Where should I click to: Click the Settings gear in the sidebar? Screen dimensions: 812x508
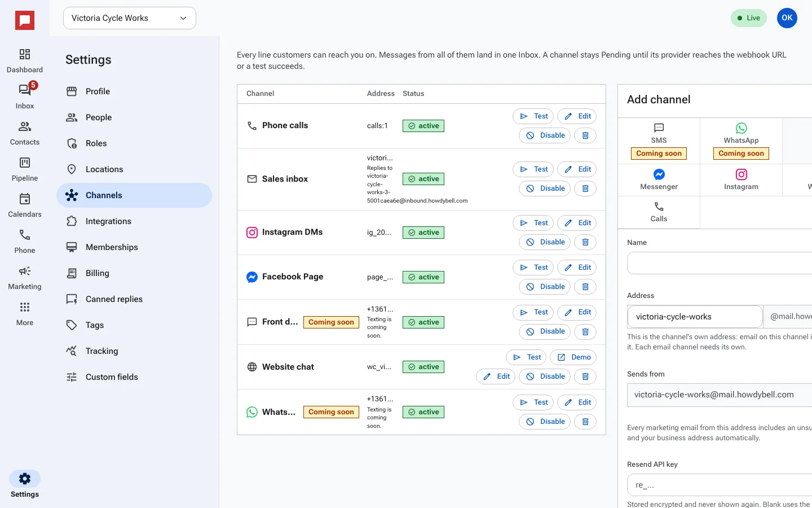pyautogui.click(x=25, y=485)
